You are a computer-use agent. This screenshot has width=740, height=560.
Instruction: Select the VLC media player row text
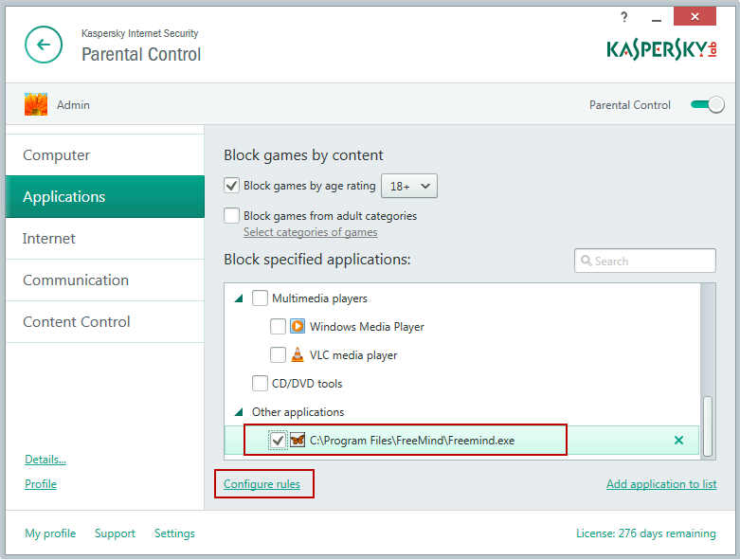click(x=353, y=354)
